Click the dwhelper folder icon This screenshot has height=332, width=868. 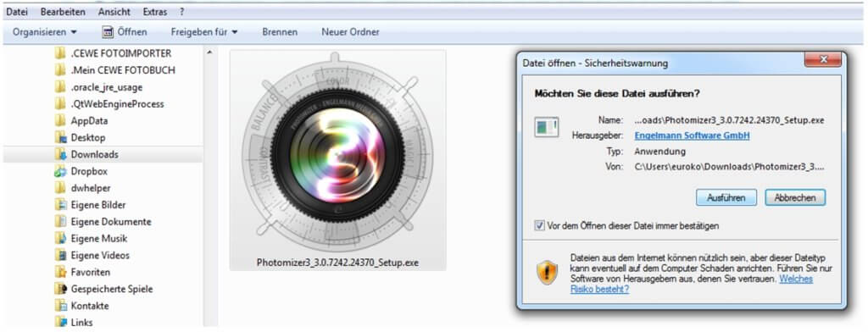[x=60, y=188]
